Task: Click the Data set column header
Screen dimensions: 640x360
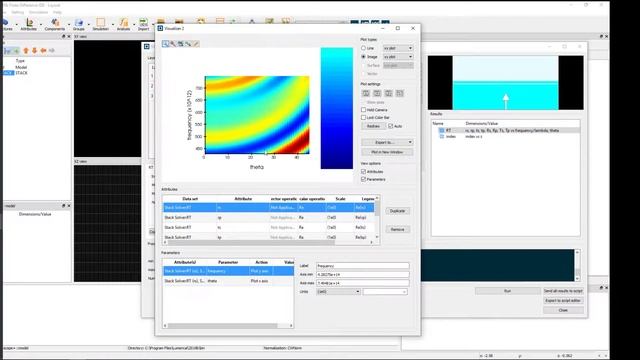Action: (x=190, y=199)
